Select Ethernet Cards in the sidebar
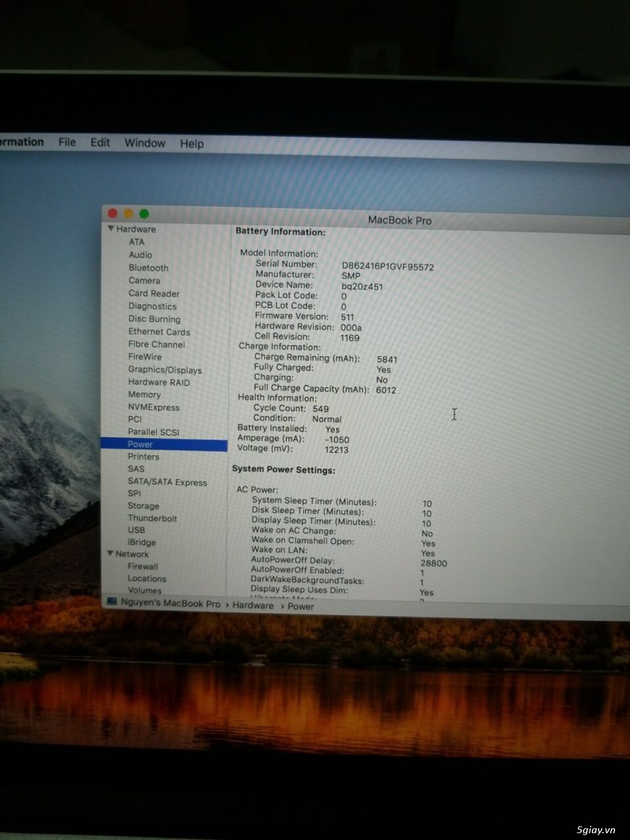Image resolution: width=630 pixels, height=840 pixels. coord(159,332)
